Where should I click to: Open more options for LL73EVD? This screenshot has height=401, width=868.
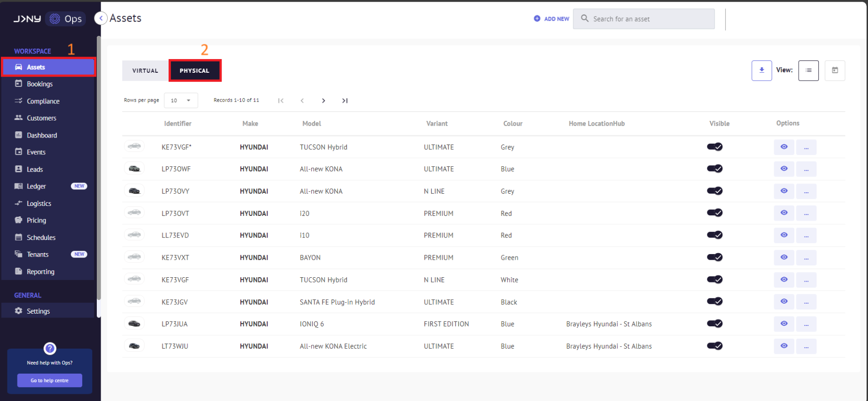[x=806, y=236]
